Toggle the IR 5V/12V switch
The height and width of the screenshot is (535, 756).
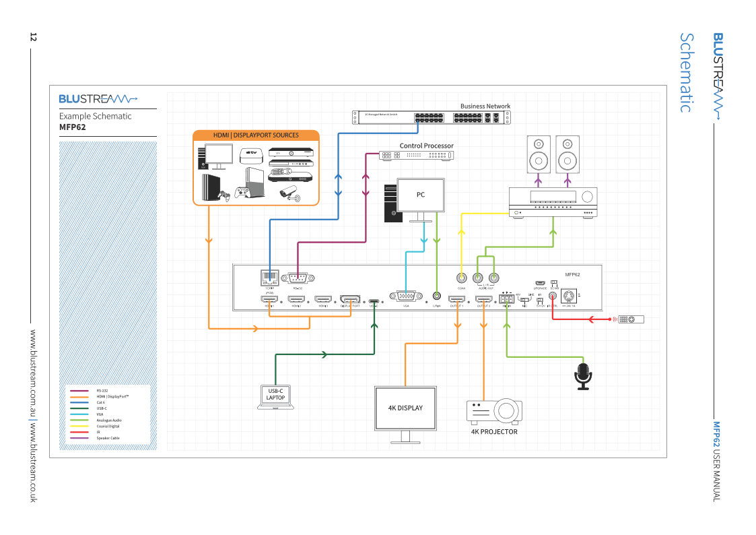(540, 300)
